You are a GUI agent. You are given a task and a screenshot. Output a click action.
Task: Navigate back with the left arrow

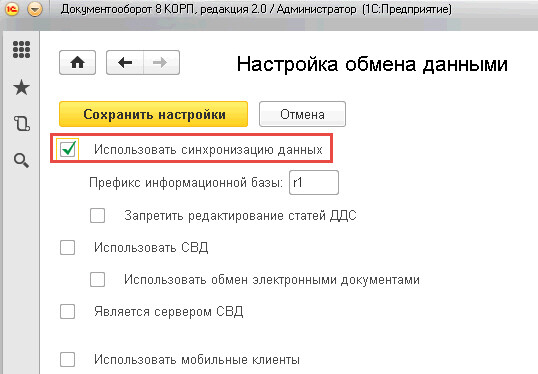[x=125, y=62]
